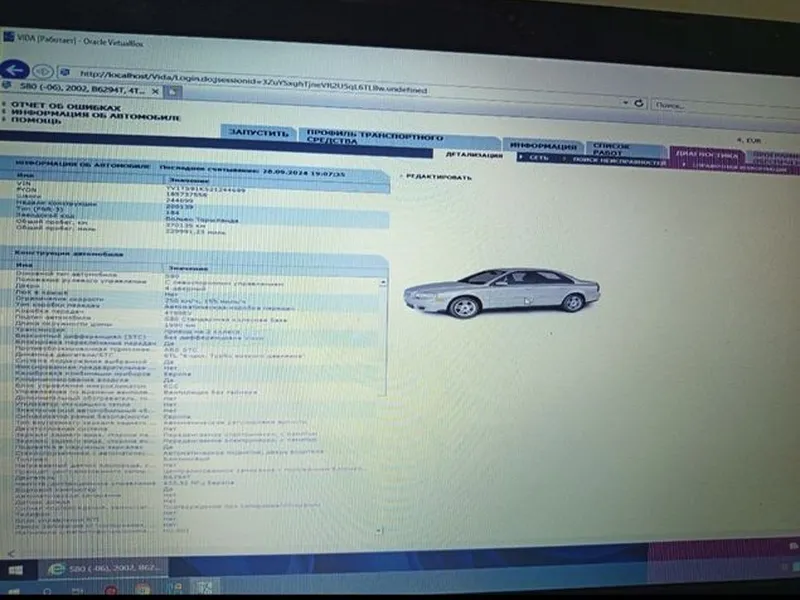
Task: Click the browser forward arrow button
Action: 43,72
